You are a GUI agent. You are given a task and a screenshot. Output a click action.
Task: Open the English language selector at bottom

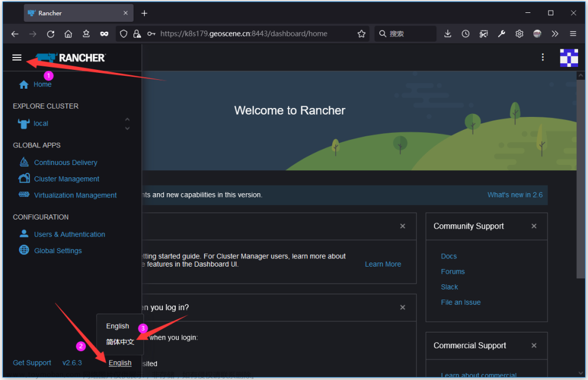tap(120, 363)
